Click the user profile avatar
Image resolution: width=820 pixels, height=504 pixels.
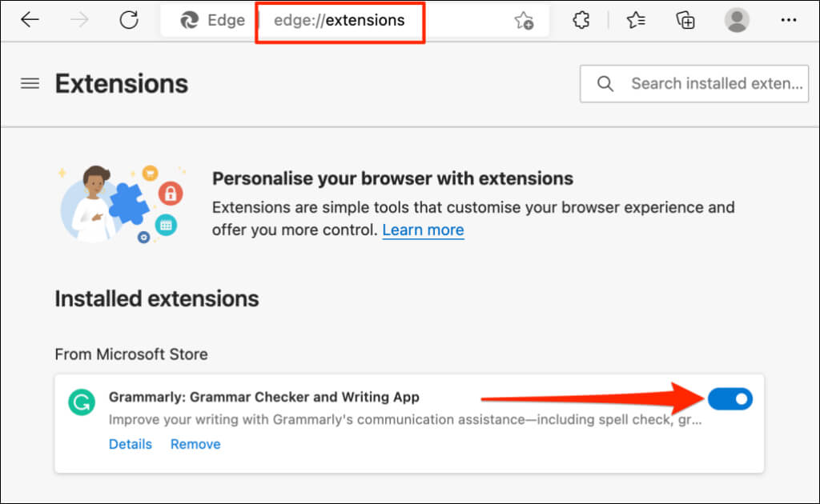737,21
